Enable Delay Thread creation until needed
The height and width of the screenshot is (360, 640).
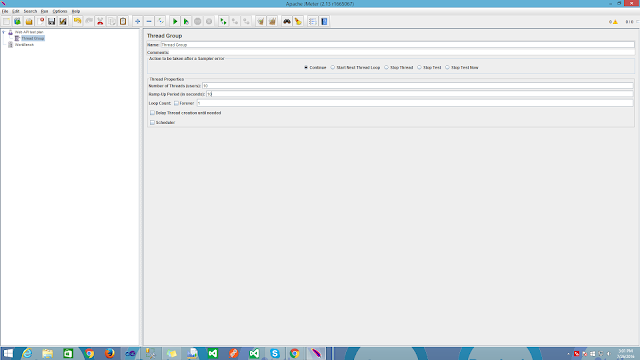[x=152, y=113]
